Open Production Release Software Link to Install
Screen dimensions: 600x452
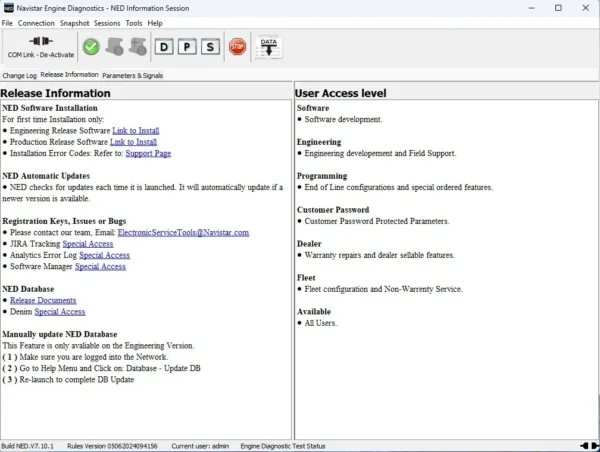(x=134, y=142)
